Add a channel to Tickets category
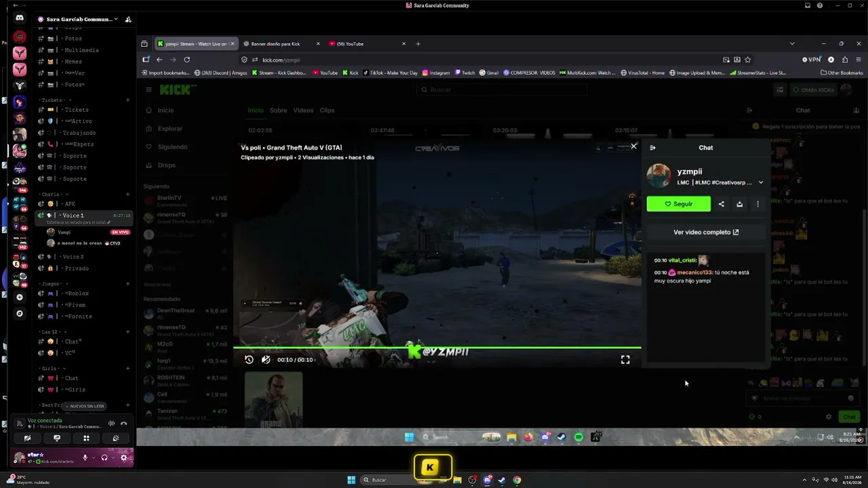 [127, 100]
